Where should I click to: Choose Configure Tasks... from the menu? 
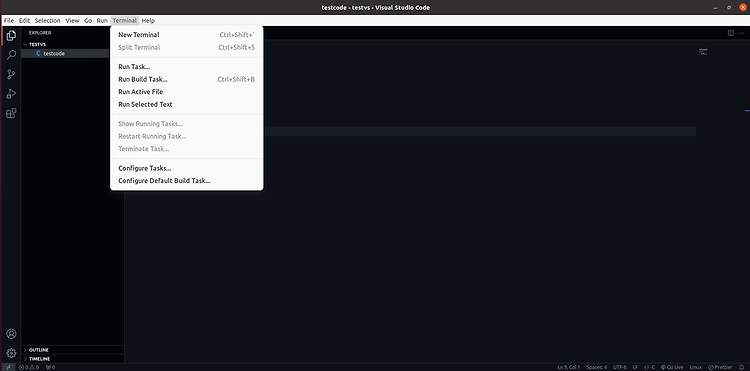187,168
